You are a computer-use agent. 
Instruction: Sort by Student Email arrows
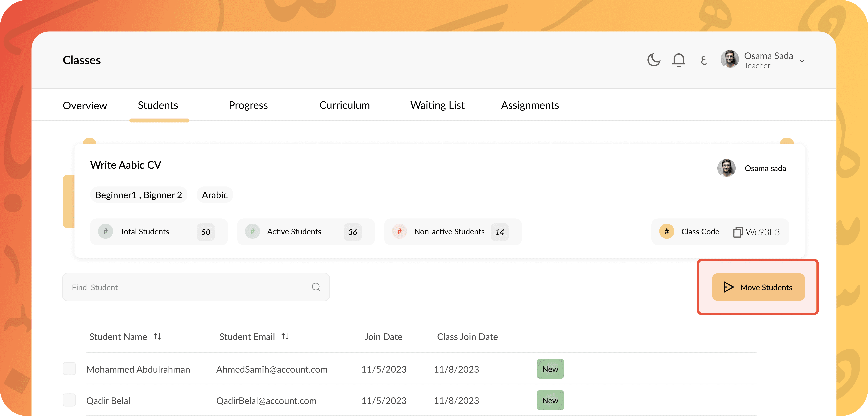pos(285,337)
